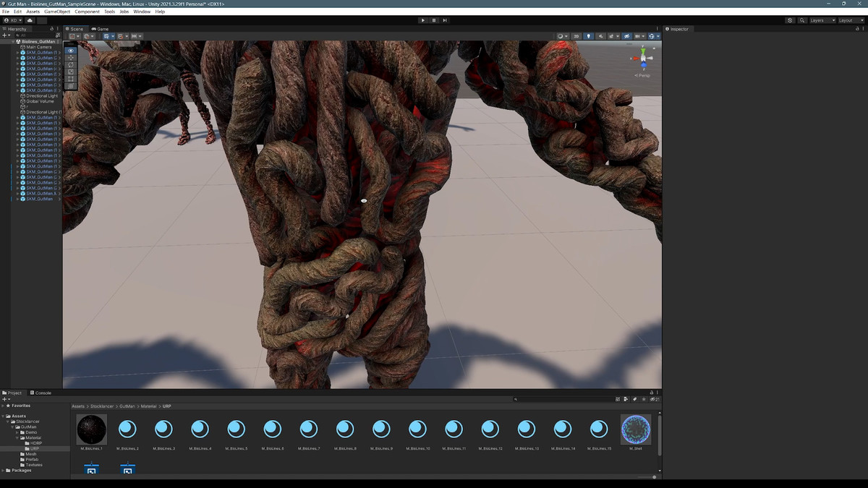Toggle 2D view mode in Scene
Image resolution: width=868 pixels, height=488 pixels.
pyautogui.click(x=576, y=36)
